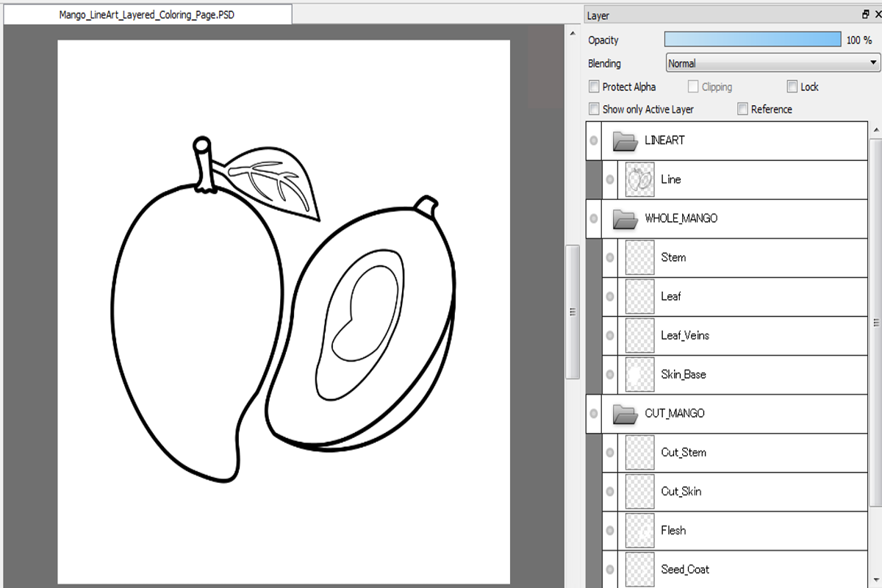Open the Blending mode dropdown

point(772,63)
